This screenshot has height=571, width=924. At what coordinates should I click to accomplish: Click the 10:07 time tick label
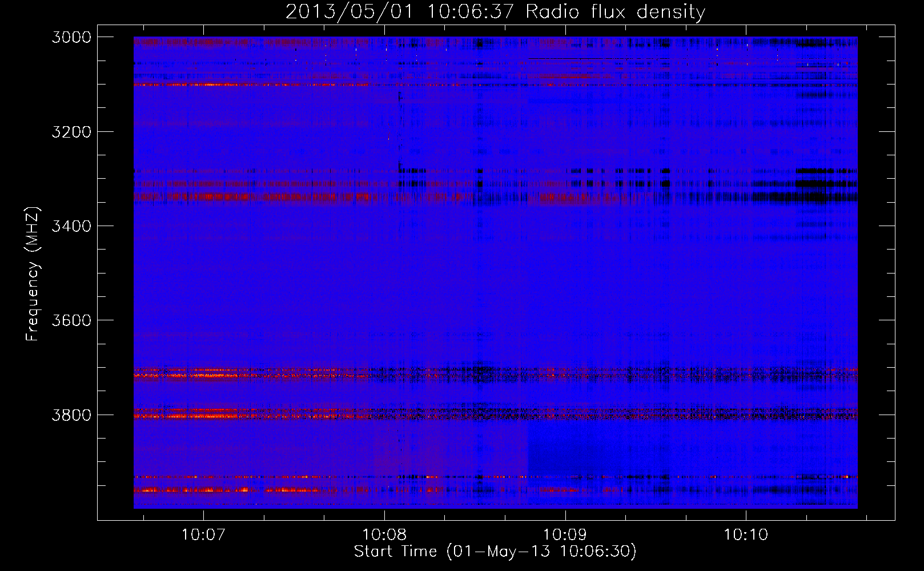click(x=203, y=535)
